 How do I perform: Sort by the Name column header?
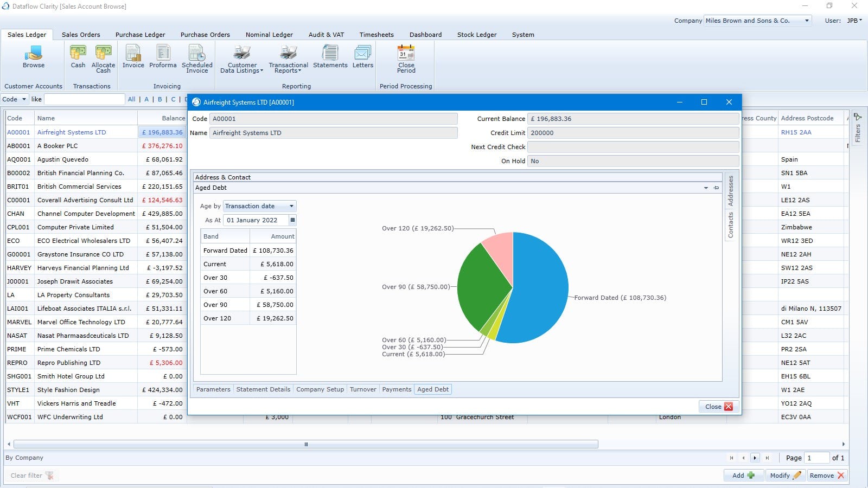(x=86, y=118)
